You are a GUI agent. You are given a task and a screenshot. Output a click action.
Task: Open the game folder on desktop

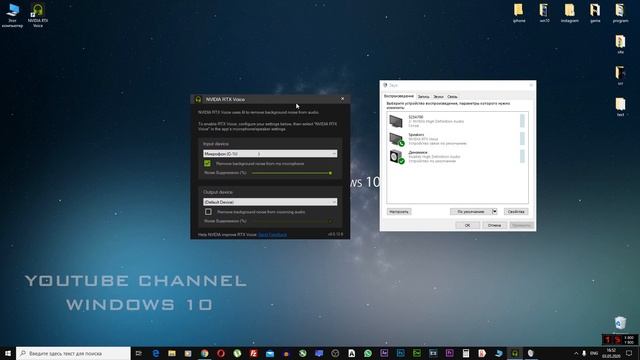(595, 13)
